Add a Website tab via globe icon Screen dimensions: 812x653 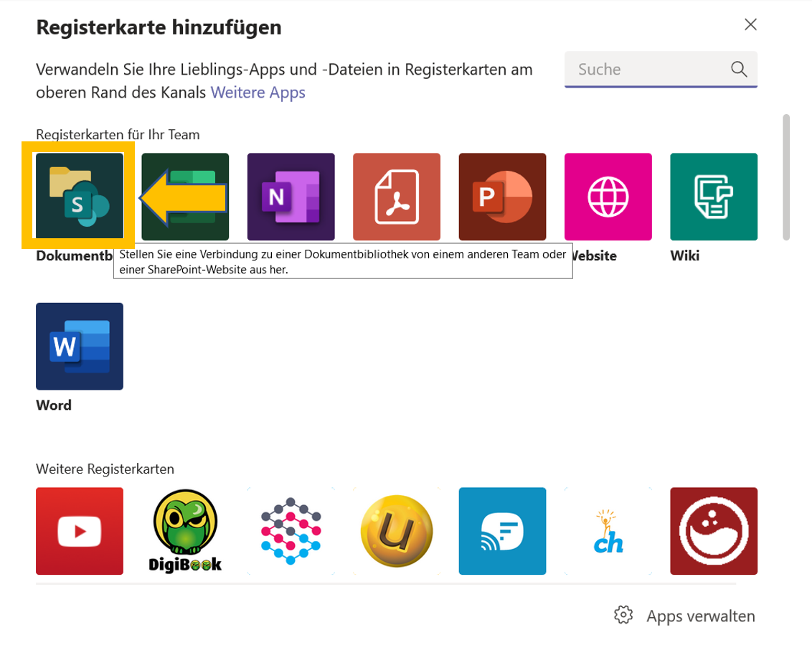[x=608, y=197]
